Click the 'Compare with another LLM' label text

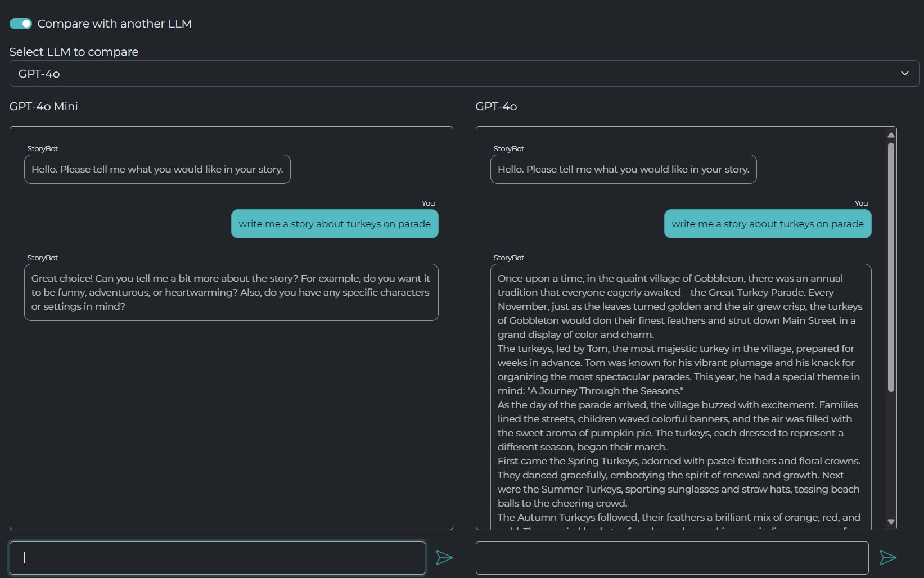click(x=115, y=24)
